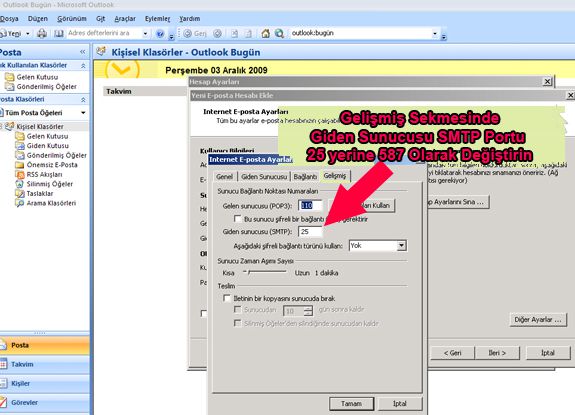Click the Posta navigation pane button
Screen dimensions: 575x415
click(44, 345)
